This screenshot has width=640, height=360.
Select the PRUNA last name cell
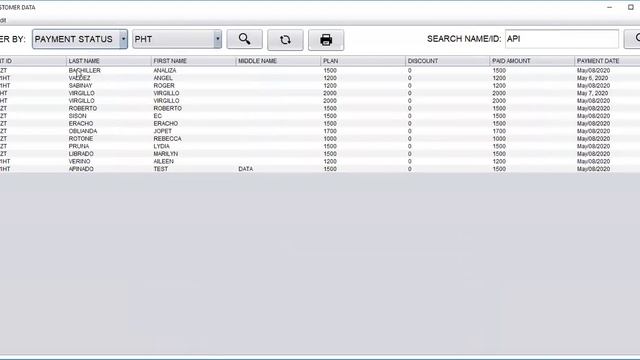point(79,146)
